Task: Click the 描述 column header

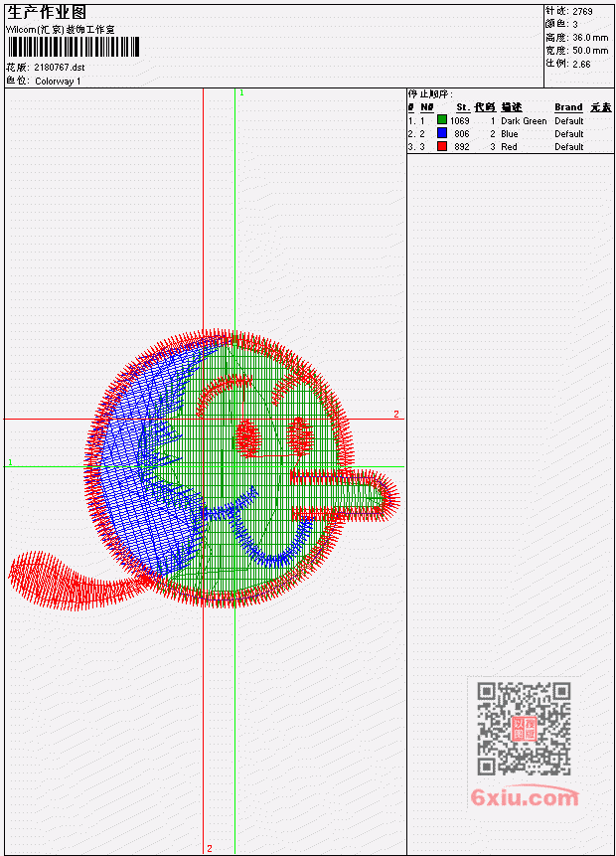Action: (512, 107)
